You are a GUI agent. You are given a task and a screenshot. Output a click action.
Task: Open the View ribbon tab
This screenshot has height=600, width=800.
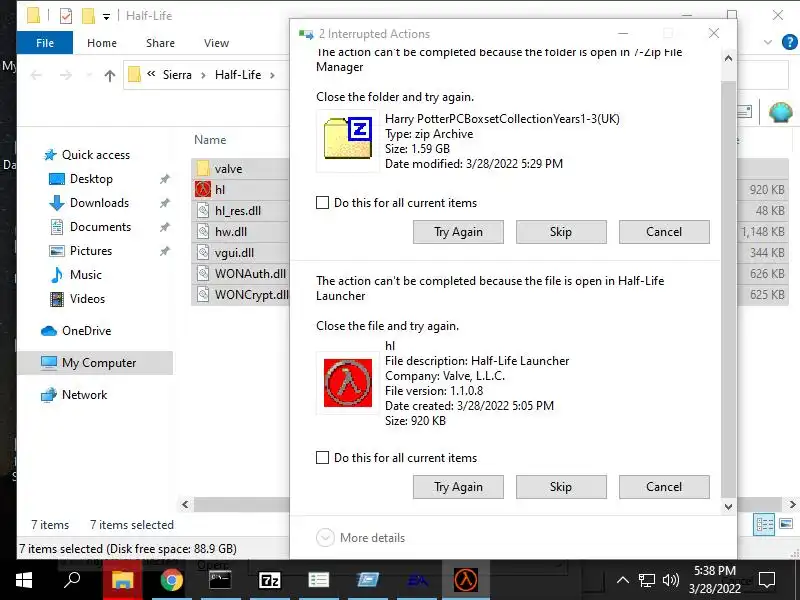[x=216, y=43]
